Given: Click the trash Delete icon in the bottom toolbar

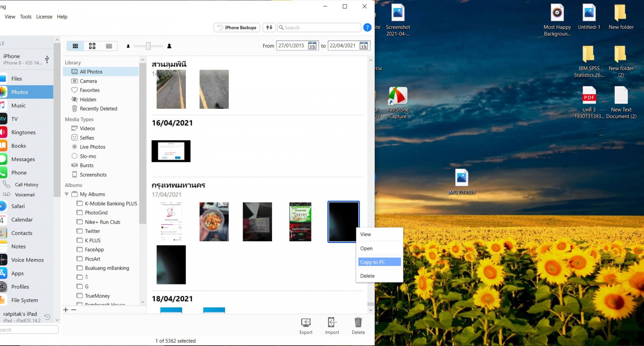Looking at the screenshot, I should click(x=358, y=326).
